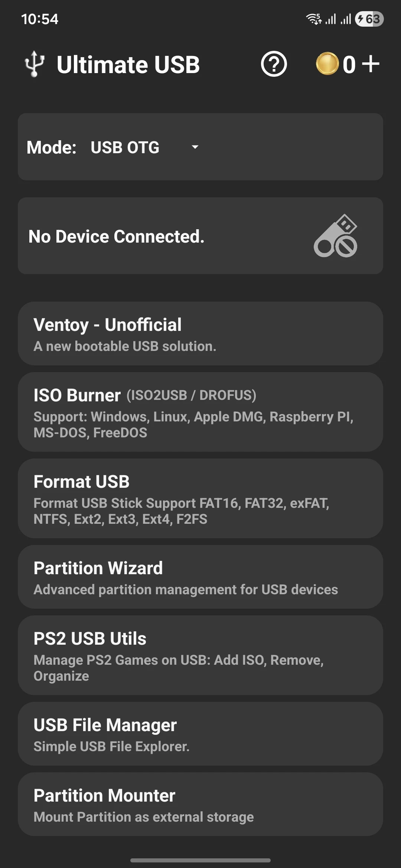Tap the disconnected USB drive icon

(x=336, y=236)
